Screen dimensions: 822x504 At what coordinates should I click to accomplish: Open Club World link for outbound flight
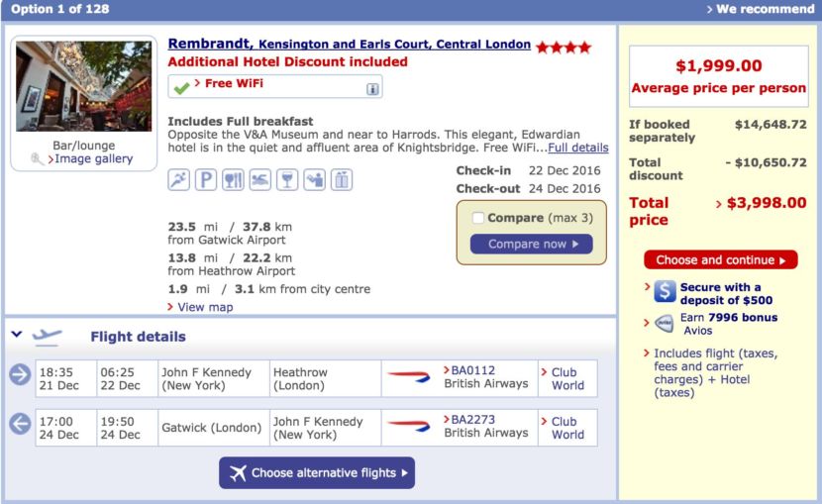click(x=567, y=379)
